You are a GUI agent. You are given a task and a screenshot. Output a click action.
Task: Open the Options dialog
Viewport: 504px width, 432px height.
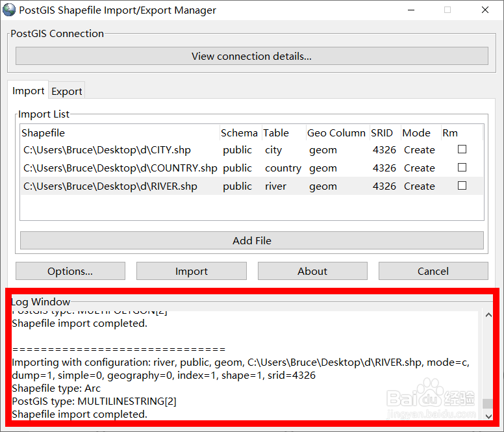(70, 272)
